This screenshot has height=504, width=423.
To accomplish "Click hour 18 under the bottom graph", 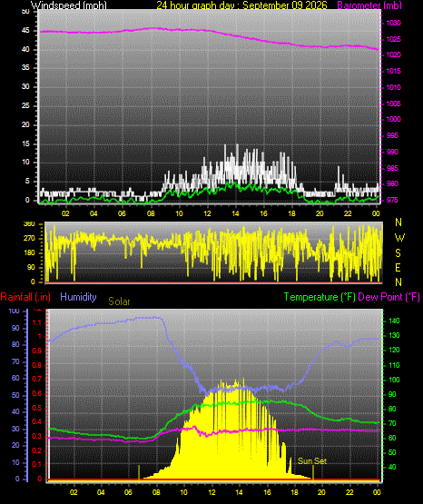I will [294, 492].
